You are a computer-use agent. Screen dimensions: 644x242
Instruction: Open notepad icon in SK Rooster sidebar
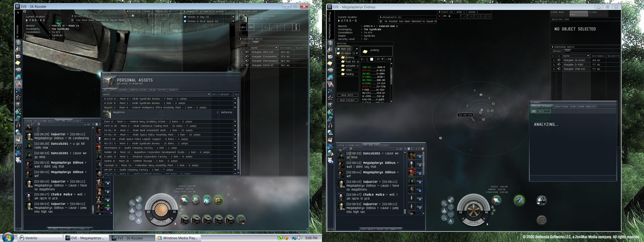point(18,63)
